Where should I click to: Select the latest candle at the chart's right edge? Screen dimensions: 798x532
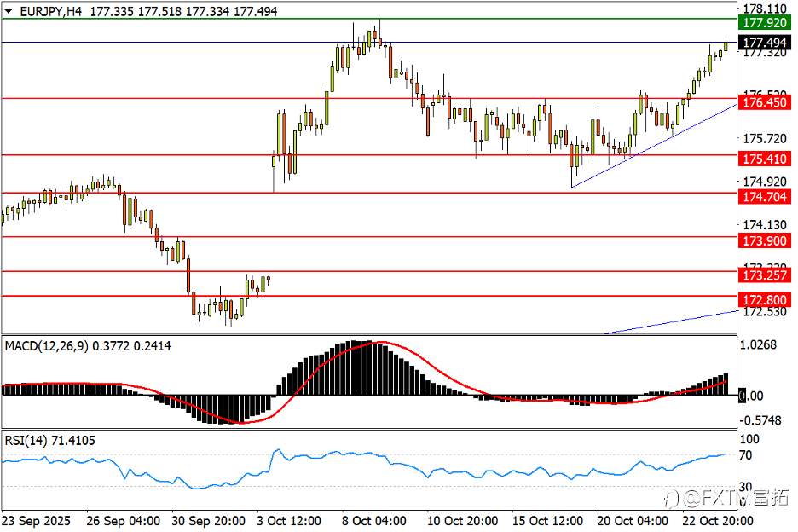(726, 46)
